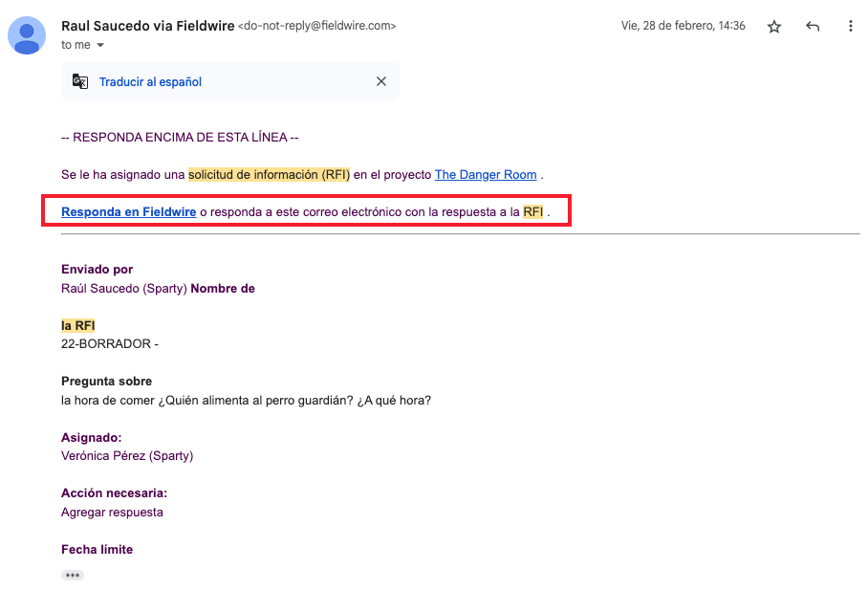Click the reply arrow icon
Screen dimensions: 868x612
(813, 27)
